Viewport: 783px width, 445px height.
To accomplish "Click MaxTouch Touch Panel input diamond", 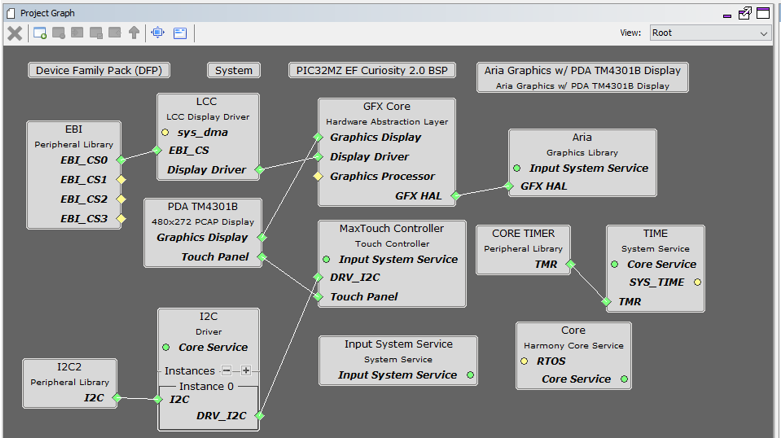I will tap(318, 297).
